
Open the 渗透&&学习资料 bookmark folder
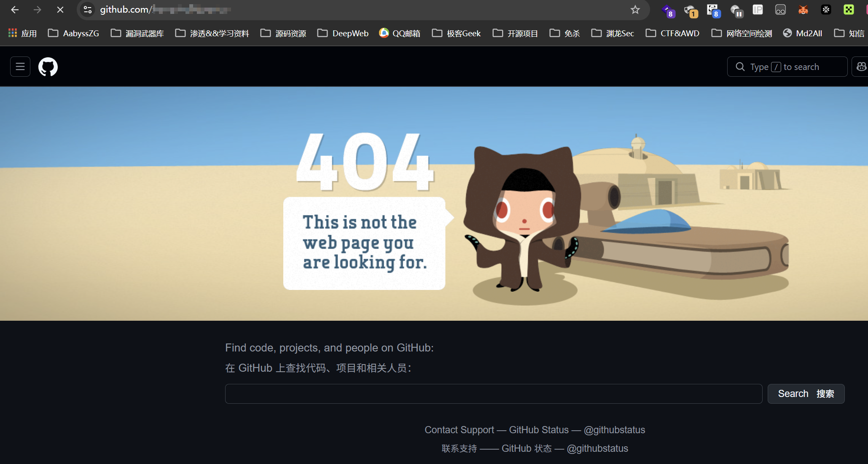click(212, 33)
